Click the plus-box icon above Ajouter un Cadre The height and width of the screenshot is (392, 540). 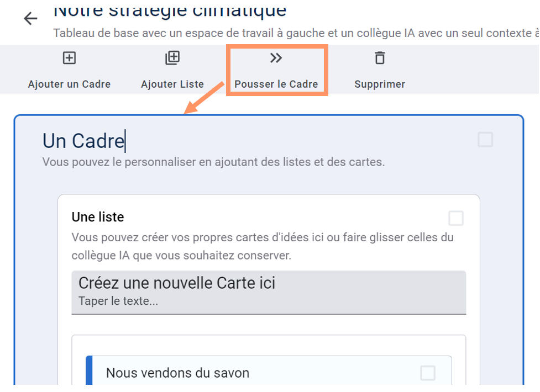pyautogui.click(x=69, y=58)
